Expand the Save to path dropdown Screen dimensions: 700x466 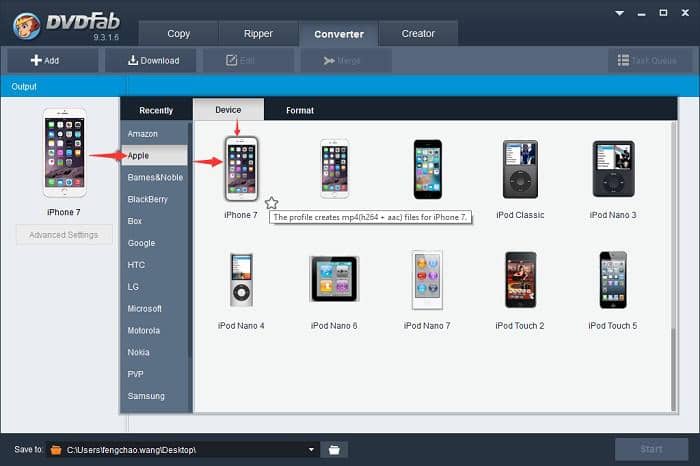tap(311, 449)
